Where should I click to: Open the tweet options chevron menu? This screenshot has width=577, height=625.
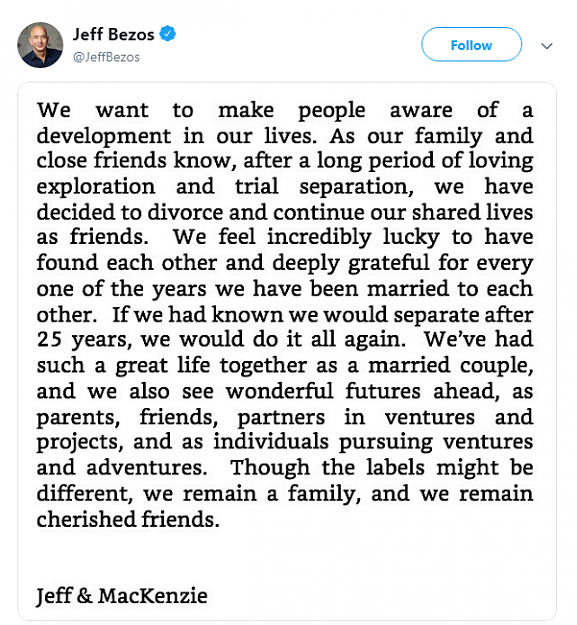(x=547, y=46)
